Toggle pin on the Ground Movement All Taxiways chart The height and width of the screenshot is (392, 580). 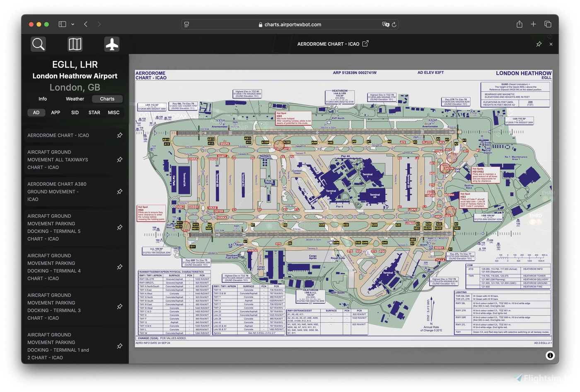119,159
